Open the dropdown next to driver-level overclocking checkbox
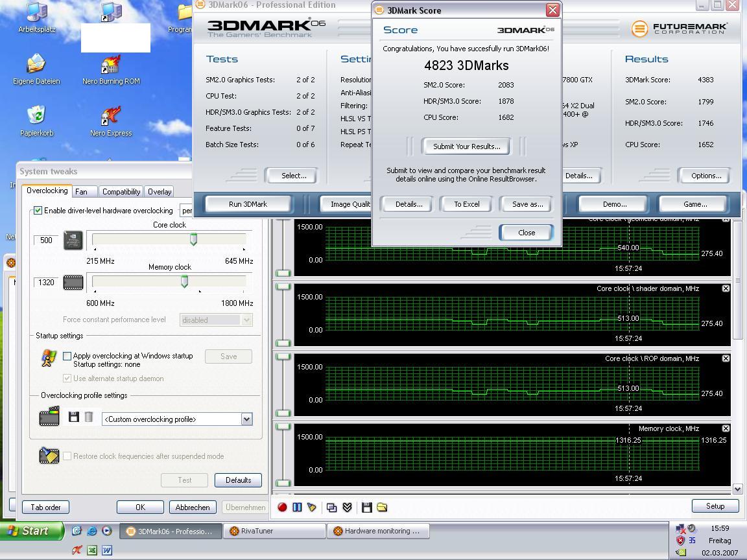 coord(186,211)
